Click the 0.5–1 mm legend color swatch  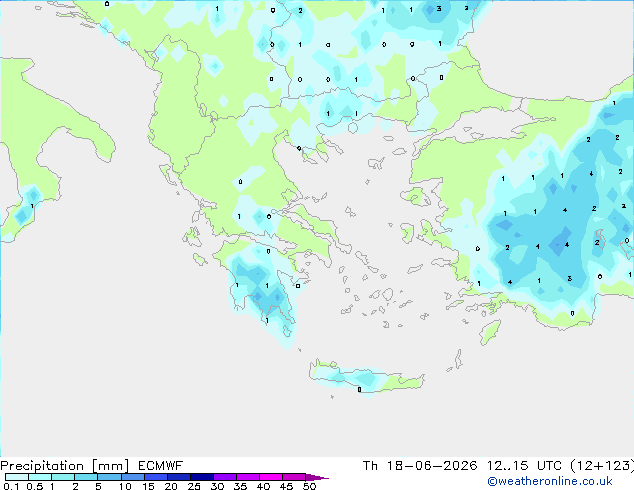click(x=40, y=477)
